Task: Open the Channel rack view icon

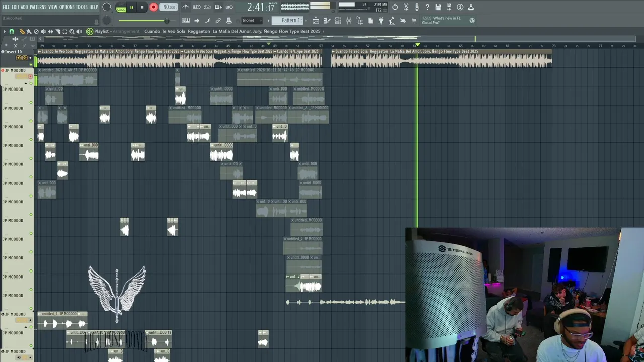Action: click(x=338, y=21)
